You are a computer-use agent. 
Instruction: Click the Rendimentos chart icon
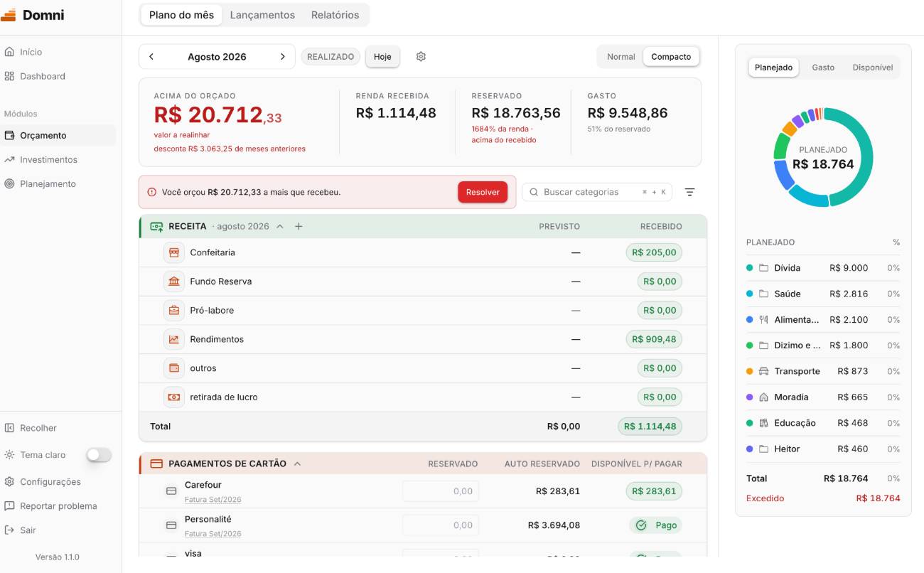[174, 339]
